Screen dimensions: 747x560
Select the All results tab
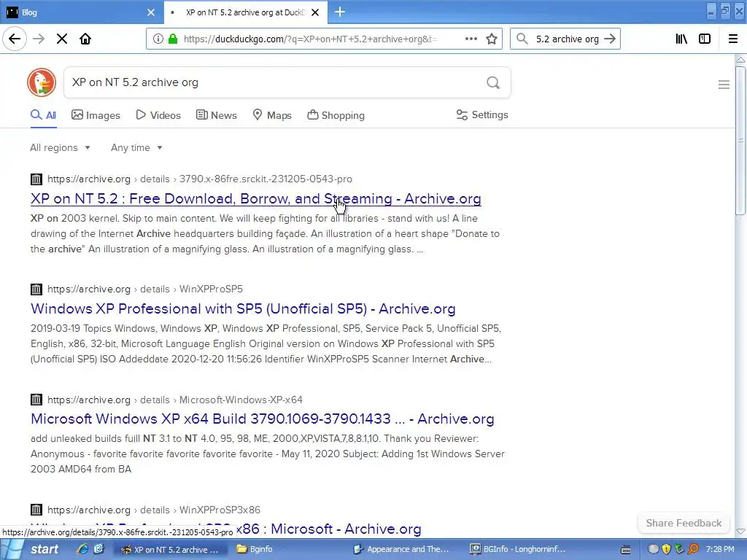(x=43, y=115)
